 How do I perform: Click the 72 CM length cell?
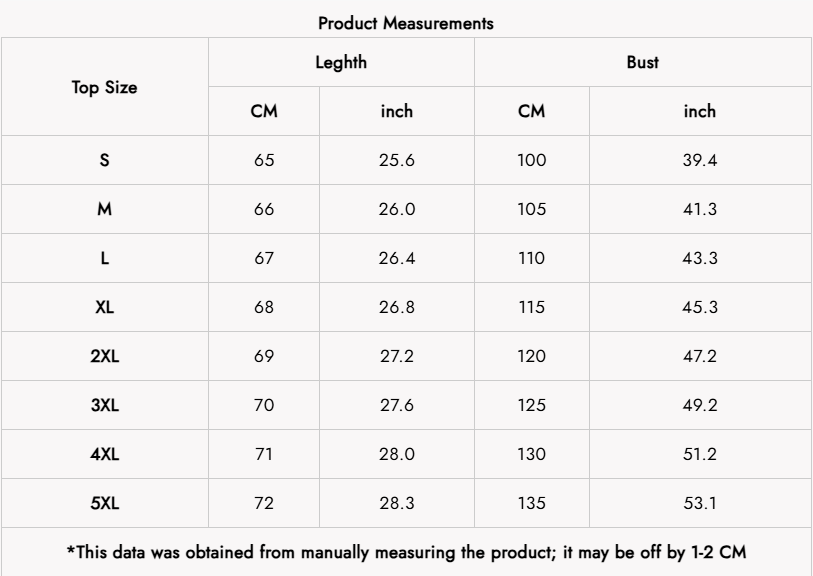click(x=264, y=501)
